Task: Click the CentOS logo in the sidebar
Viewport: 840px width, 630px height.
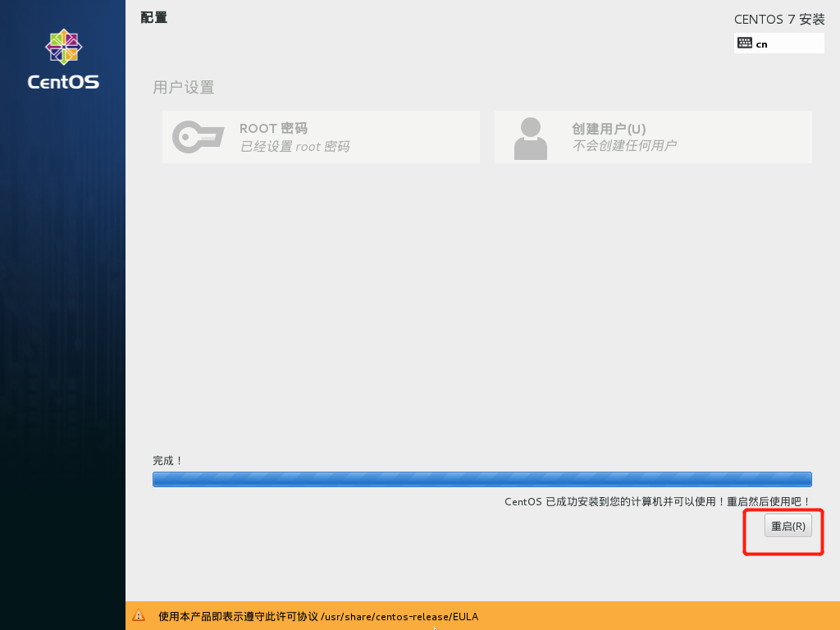Action: (x=63, y=47)
